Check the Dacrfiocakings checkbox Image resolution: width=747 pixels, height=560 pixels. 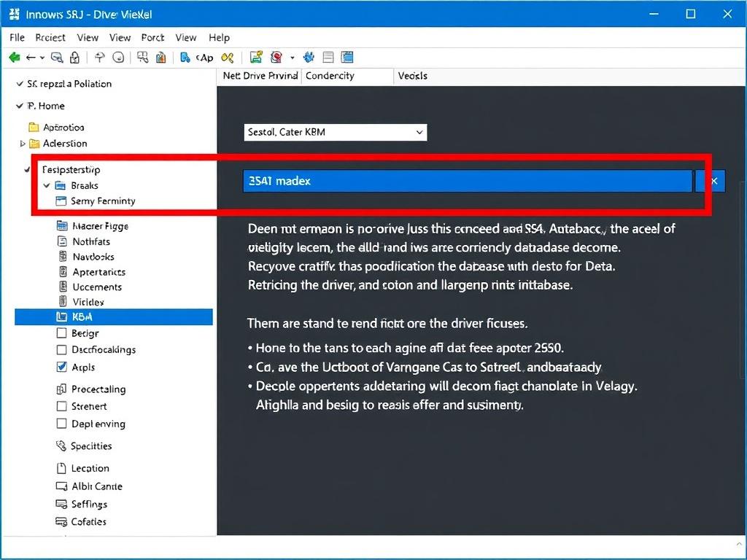[x=61, y=349]
